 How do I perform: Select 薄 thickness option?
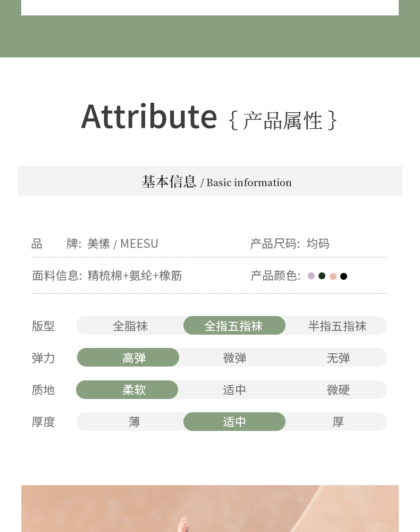(134, 421)
